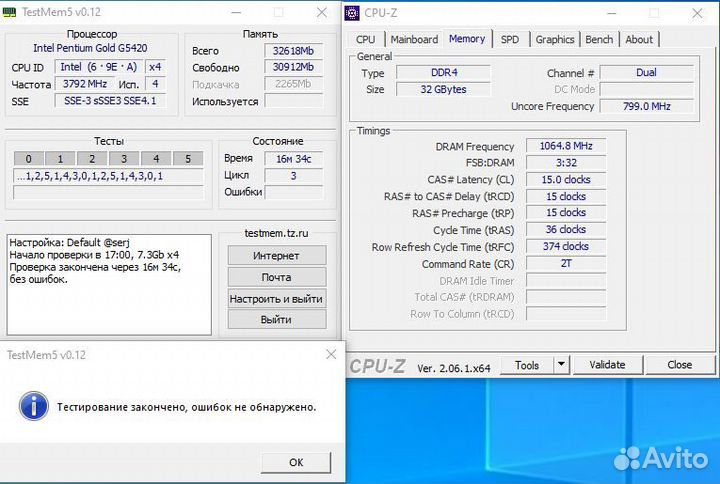Click the 3792 MHz frequency value

(x=84, y=84)
